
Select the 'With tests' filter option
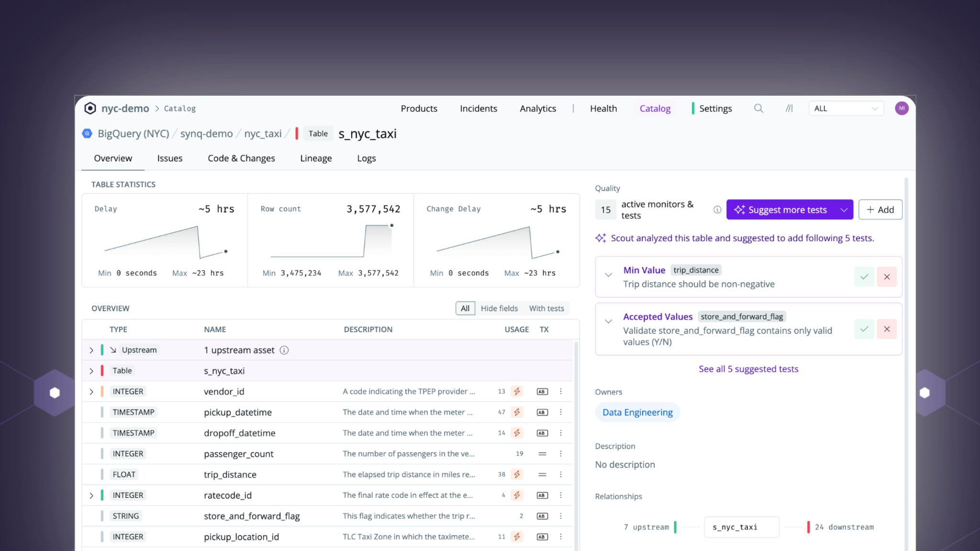tap(546, 309)
